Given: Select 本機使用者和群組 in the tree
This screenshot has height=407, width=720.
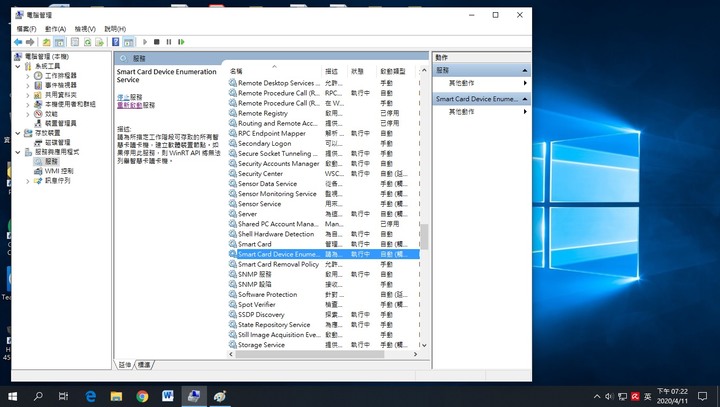Looking at the screenshot, I should click(70, 104).
